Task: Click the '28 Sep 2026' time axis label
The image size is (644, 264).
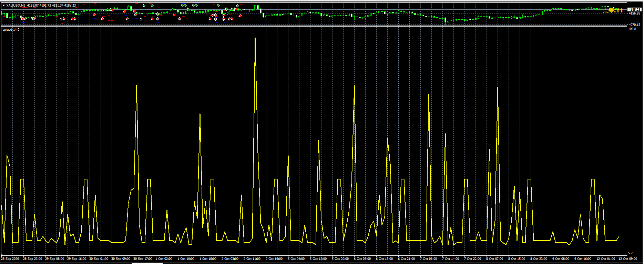Action: point(10,259)
